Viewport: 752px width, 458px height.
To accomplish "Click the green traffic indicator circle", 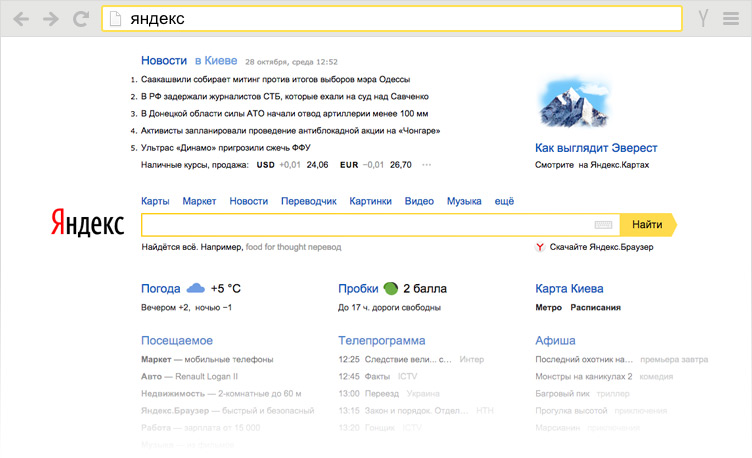I will pyautogui.click(x=391, y=288).
